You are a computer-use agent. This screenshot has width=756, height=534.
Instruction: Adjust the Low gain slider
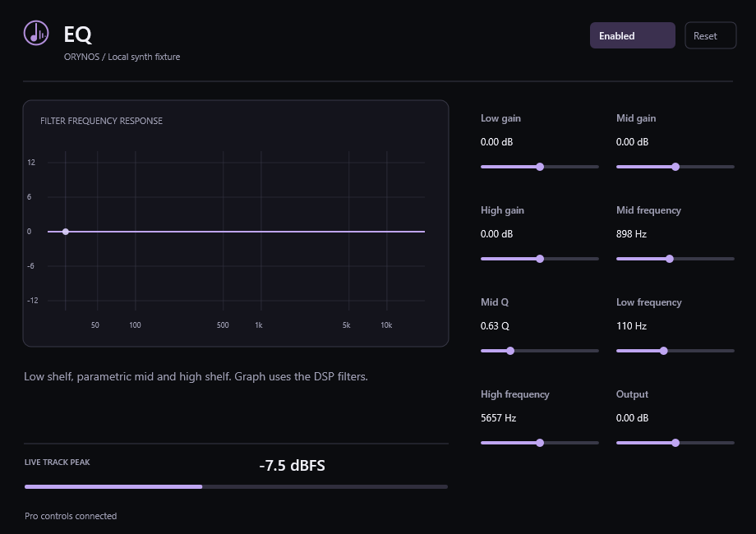[x=540, y=167]
